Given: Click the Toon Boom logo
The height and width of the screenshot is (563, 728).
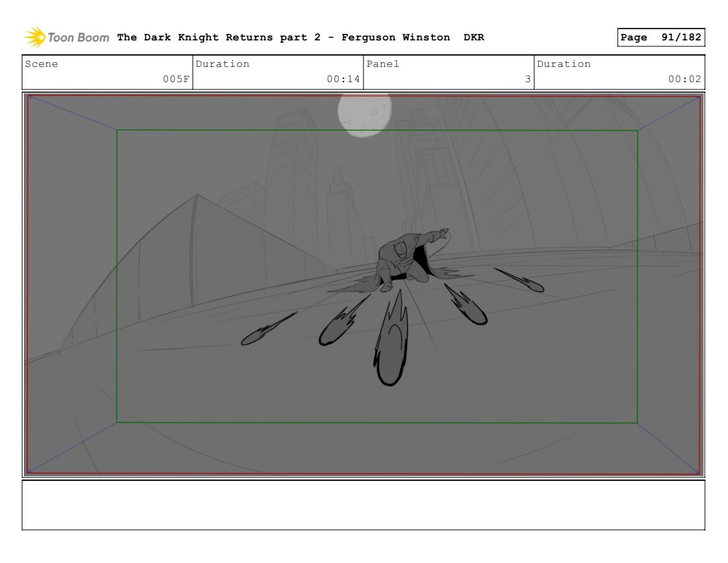Looking at the screenshot, I should coord(66,37).
